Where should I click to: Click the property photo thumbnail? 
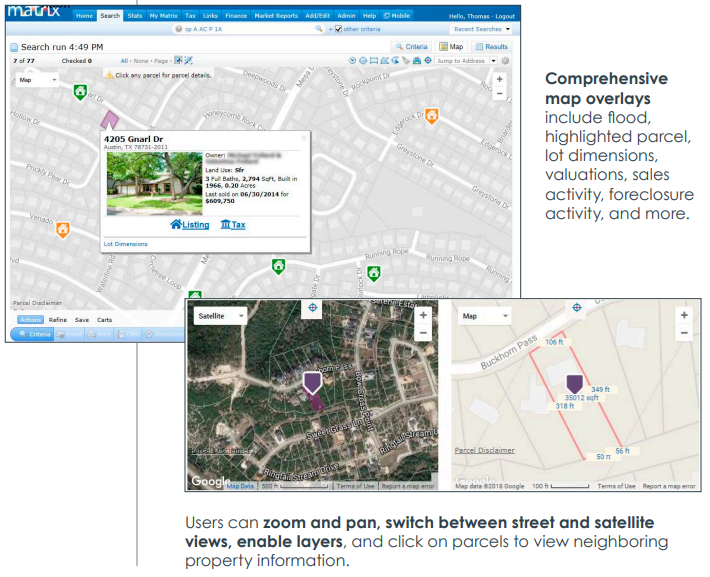(x=154, y=183)
